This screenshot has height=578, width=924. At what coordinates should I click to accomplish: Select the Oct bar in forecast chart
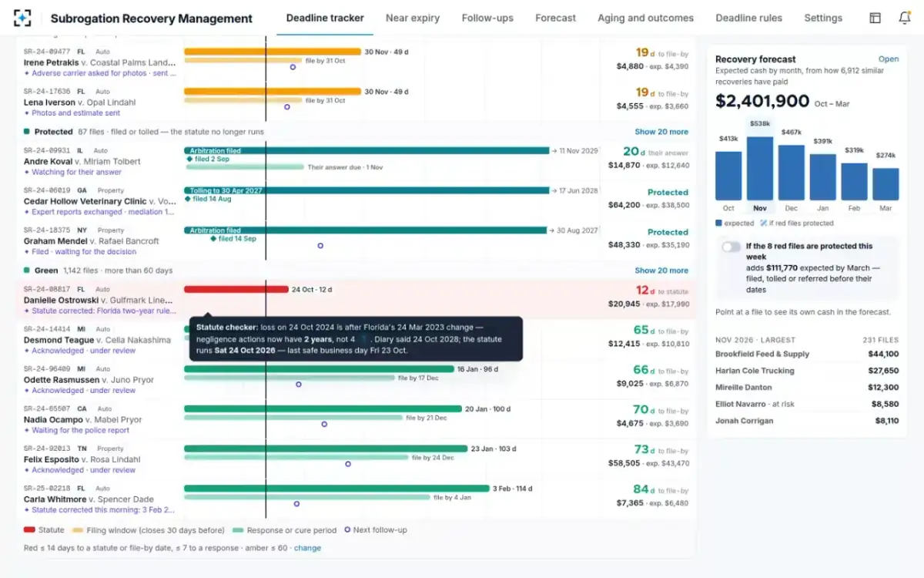pyautogui.click(x=728, y=176)
